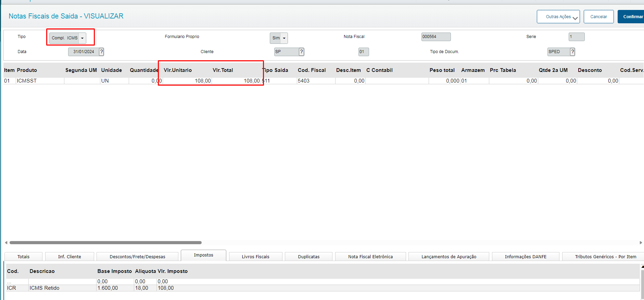Viewport: 644px width, 300px height.
Task: Click lookup icon beside Tipo de Docum.
Action: click(572, 52)
